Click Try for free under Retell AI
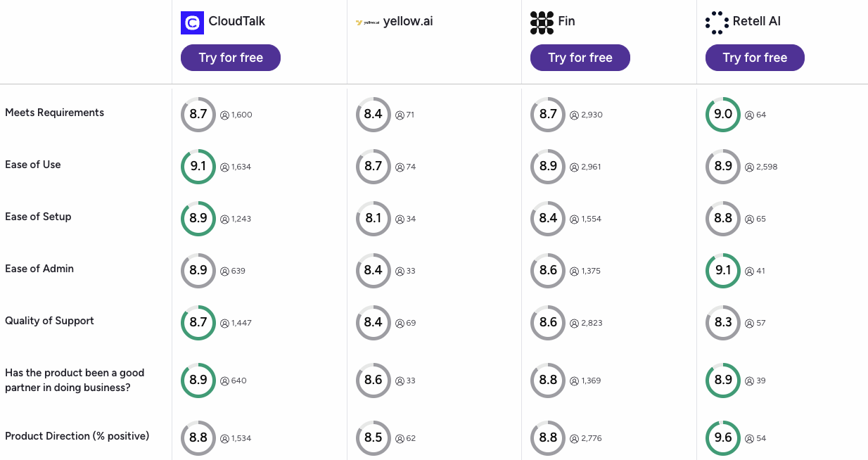 (755, 58)
